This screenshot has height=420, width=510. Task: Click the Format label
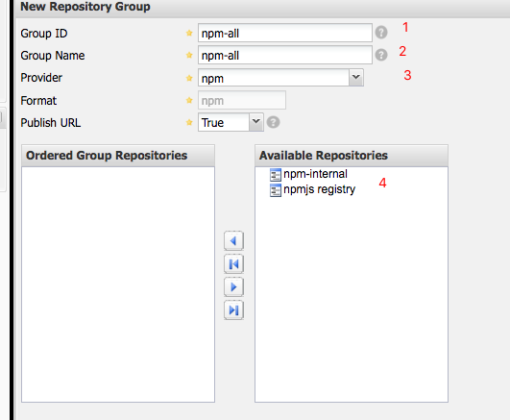pyautogui.click(x=38, y=101)
